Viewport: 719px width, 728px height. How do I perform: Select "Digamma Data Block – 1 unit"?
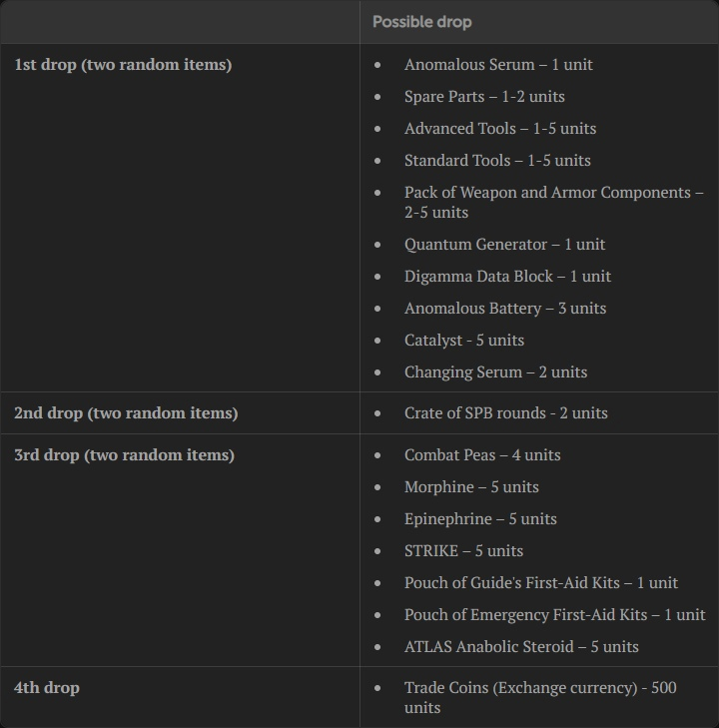click(x=507, y=277)
